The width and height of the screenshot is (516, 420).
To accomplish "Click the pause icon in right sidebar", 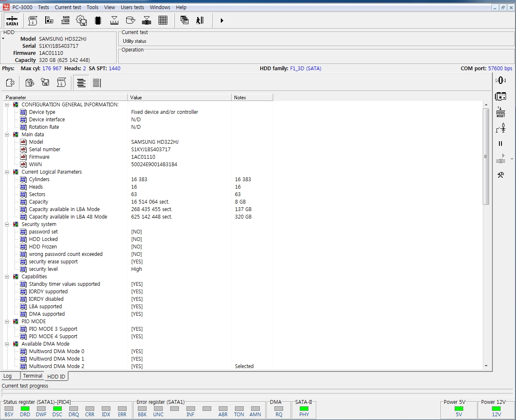I will point(500,144).
